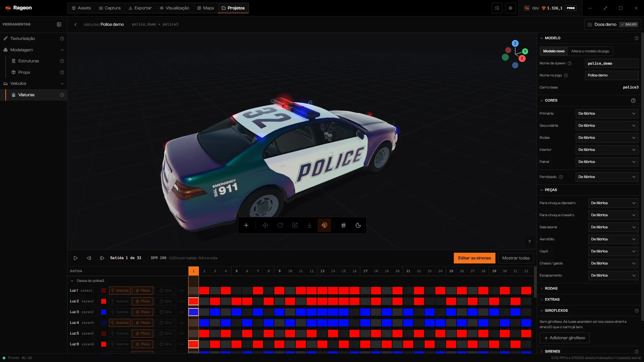
Task: Expand the RODAS section
Action: [589, 289]
